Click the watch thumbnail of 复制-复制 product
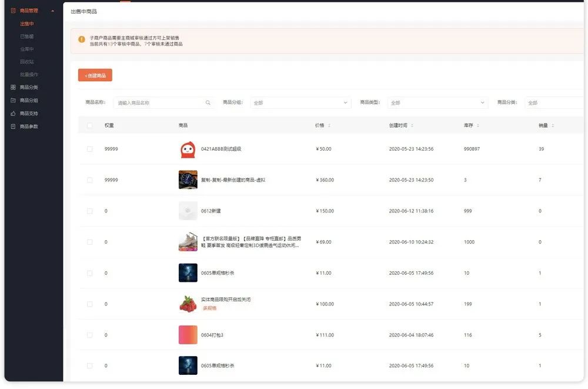The image size is (588, 389). pos(188,180)
